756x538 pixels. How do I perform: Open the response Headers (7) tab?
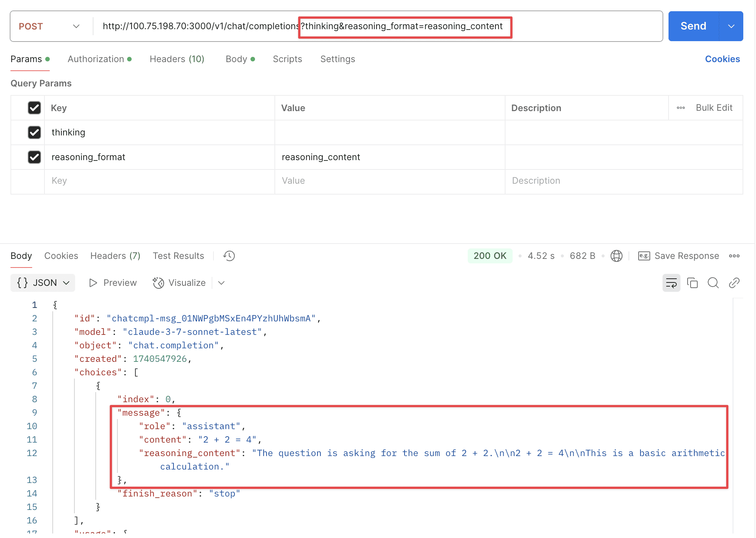pos(115,256)
